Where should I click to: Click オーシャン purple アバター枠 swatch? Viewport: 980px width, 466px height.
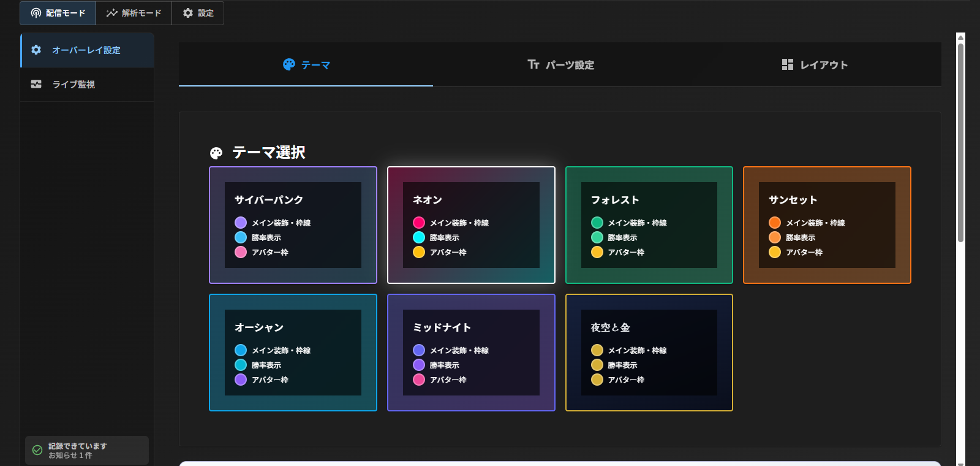click(x=241, y=380)
